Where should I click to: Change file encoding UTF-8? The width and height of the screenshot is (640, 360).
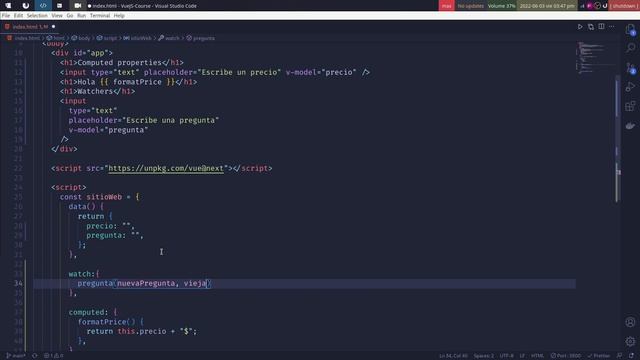pyautogui.click(x=507, y=356)
